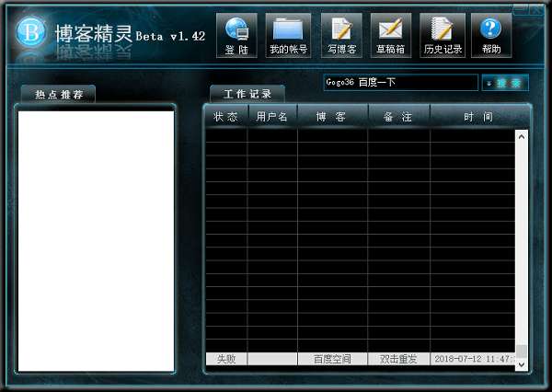Sort by the 用户名 column header

point(272,117)
